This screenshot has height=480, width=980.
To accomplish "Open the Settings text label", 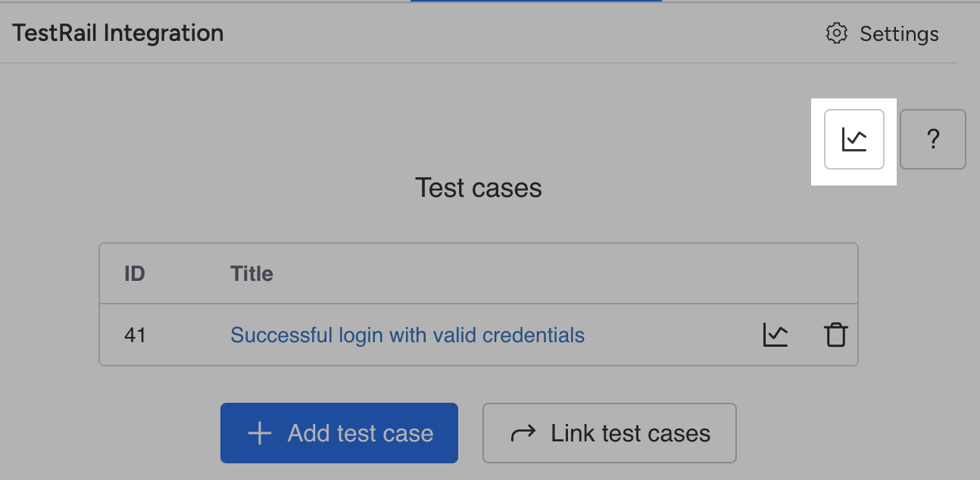I will pos(899,34).
